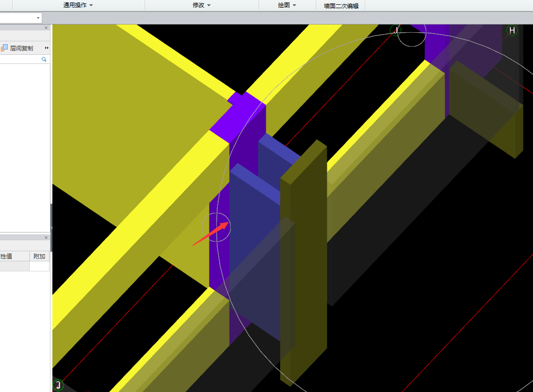
Task: Close the upper left panel
Action: tap(46, 28)
